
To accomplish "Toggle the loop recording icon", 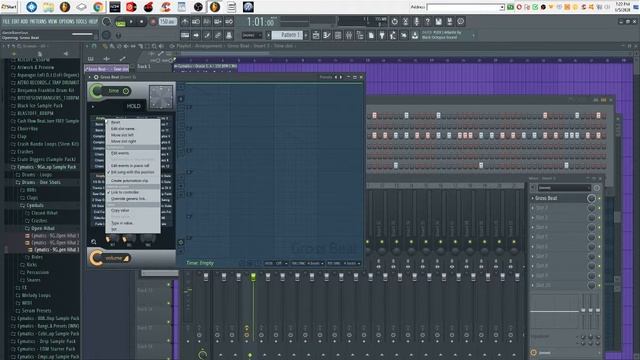I will 229,22.
